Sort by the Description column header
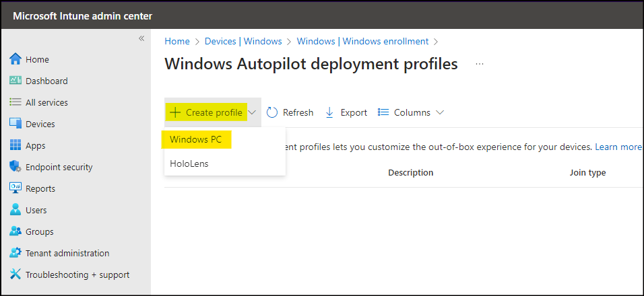Image resolution: width=644 pixels, height=296 pixels. click(411, 173)
